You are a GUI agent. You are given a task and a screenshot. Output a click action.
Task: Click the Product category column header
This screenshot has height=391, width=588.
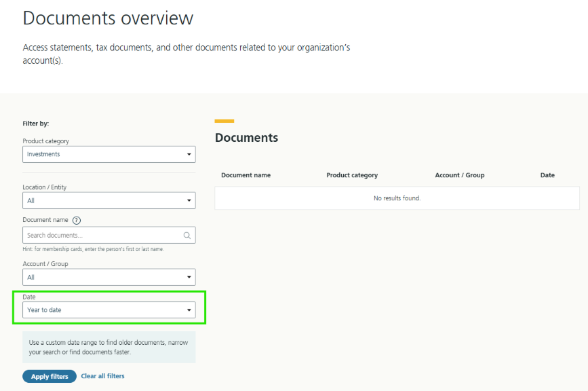352,175
